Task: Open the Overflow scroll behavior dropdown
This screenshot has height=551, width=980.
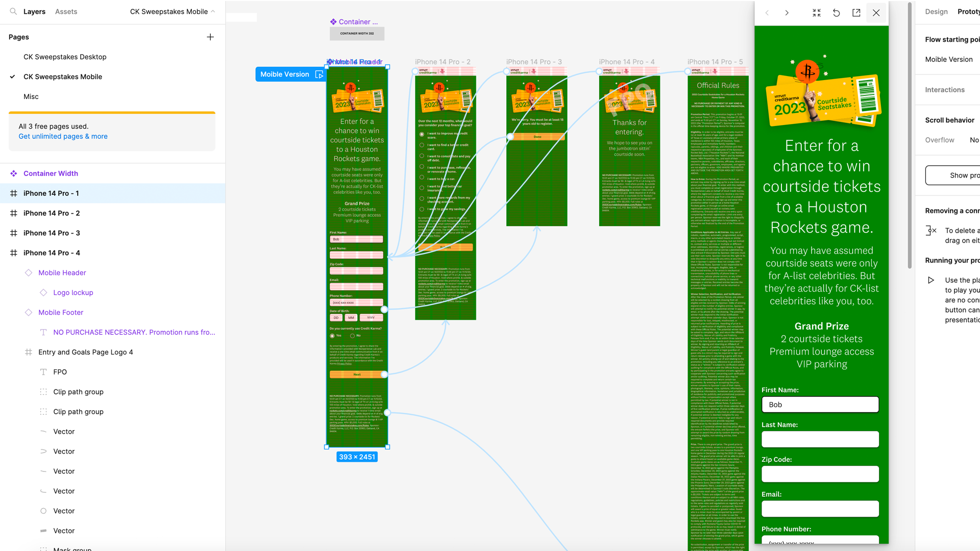Action: pos(974,140)
